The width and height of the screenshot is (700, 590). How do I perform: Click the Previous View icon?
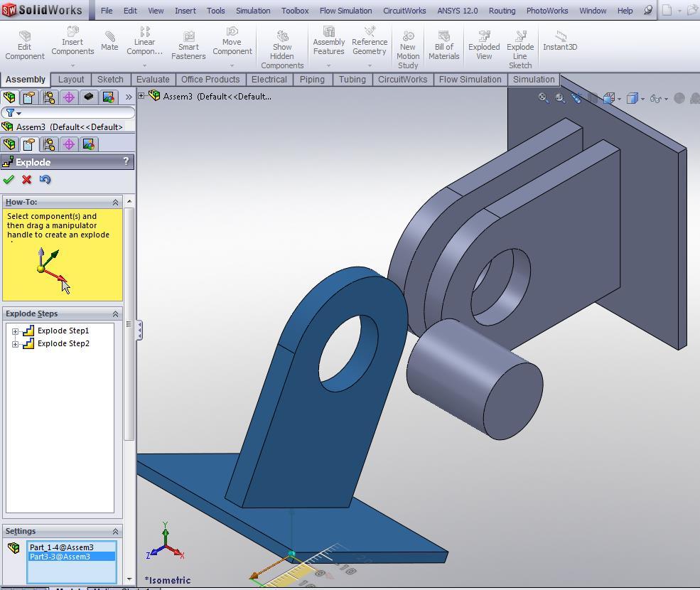(576, 98)
